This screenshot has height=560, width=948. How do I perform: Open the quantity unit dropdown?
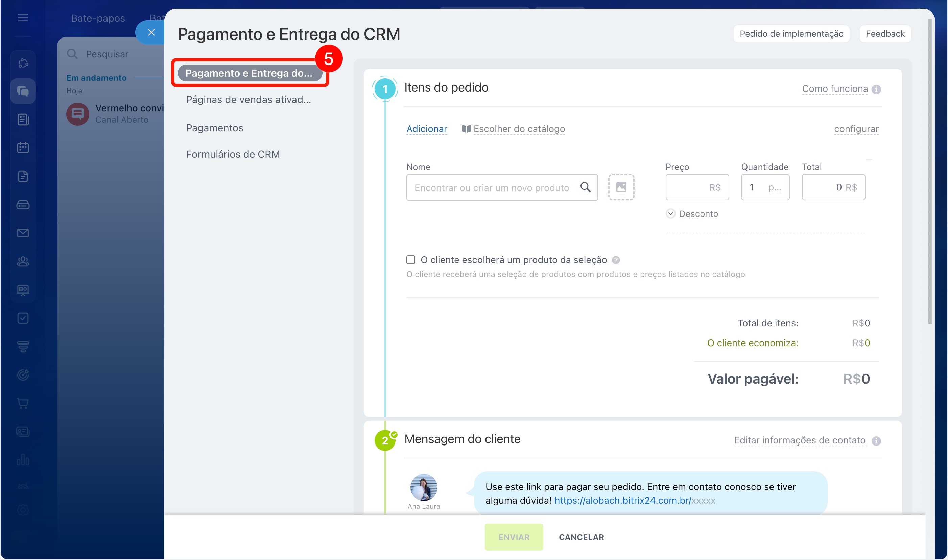point(775,187)
